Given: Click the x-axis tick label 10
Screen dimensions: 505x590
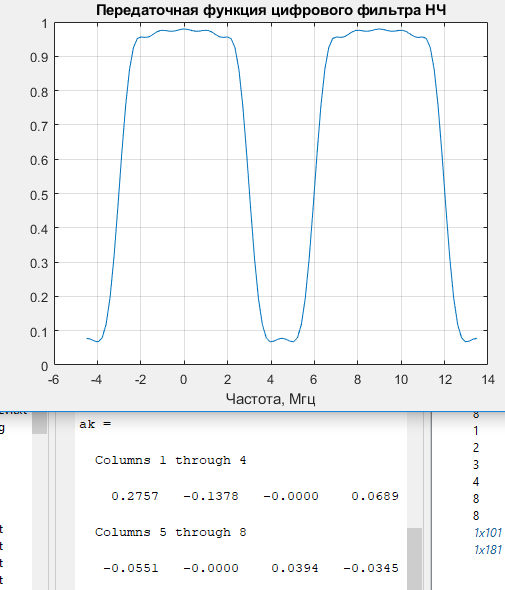Looking at the screenshot, I should point(401,380).
